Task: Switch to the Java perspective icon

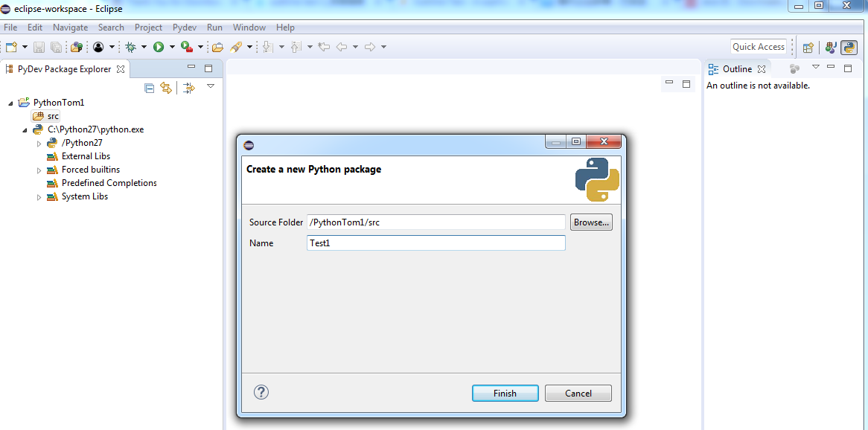Action: coord(830,48)
